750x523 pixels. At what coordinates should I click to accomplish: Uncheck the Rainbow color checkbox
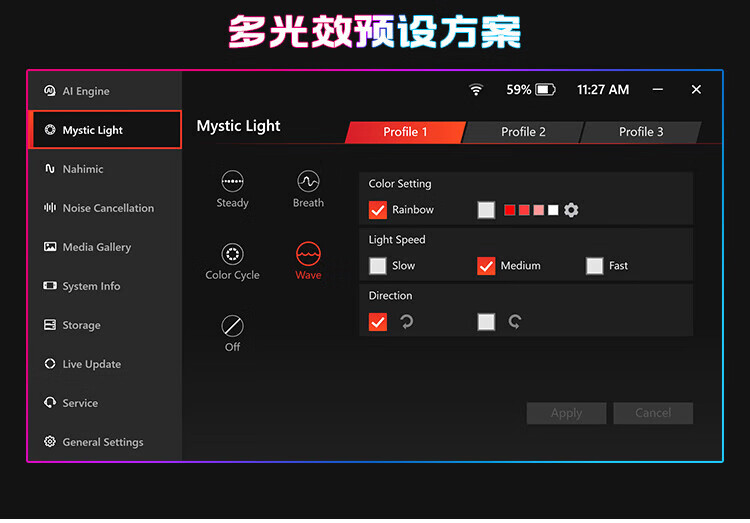(x=378, y=210)
